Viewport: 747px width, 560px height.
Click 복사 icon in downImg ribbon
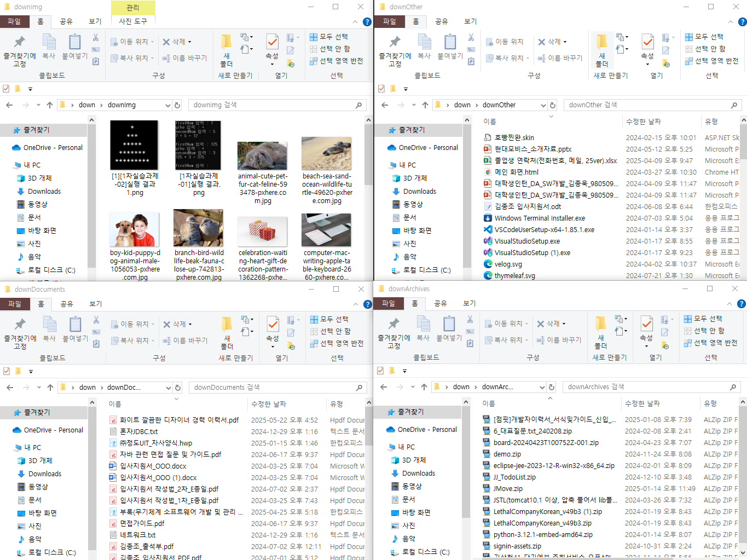tap(49, 42)
